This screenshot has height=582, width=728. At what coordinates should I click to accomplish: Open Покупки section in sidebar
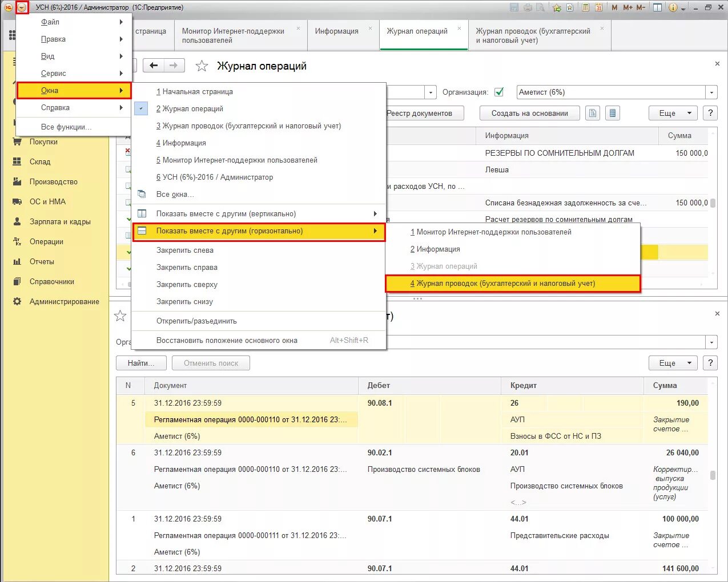(x=43, y=142)
